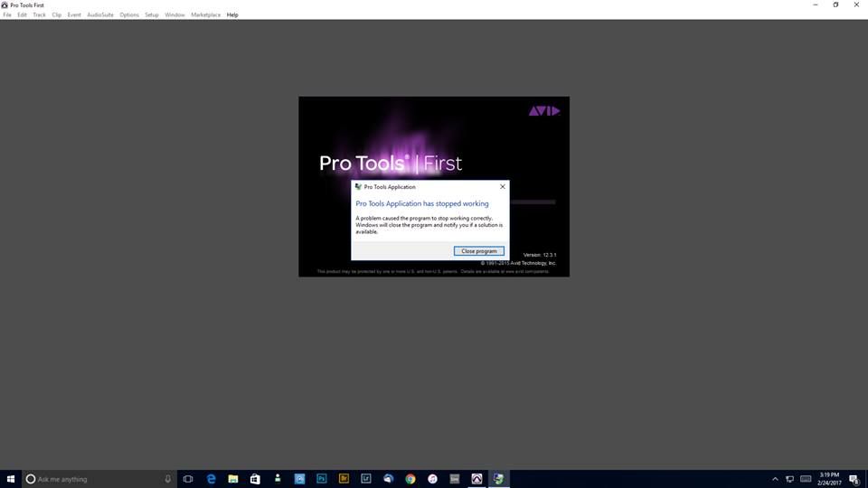Open the Setup menu
This screenshot has width=868, height=488.
click(x=152, y=15)
